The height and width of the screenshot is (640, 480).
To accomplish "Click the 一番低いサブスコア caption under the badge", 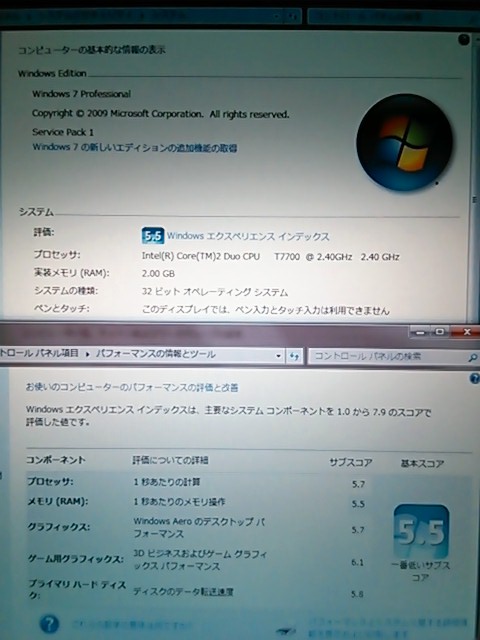I will pos(420,571).
